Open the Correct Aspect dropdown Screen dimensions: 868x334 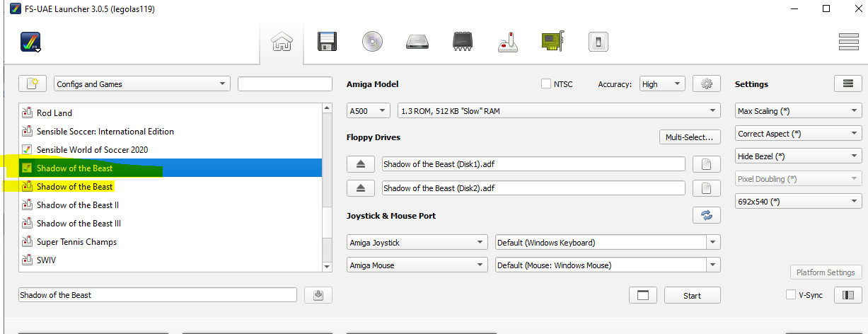point(799,134)
